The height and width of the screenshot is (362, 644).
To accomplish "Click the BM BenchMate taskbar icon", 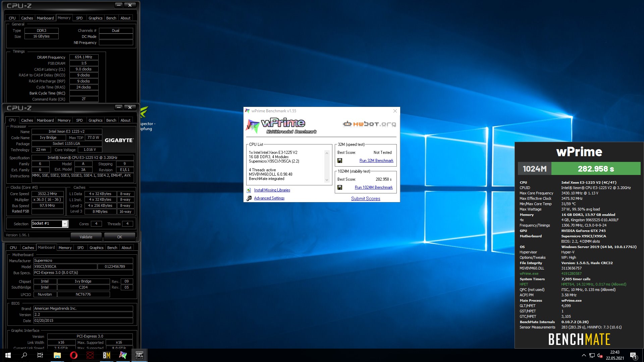I will click(x=107, y=355).
